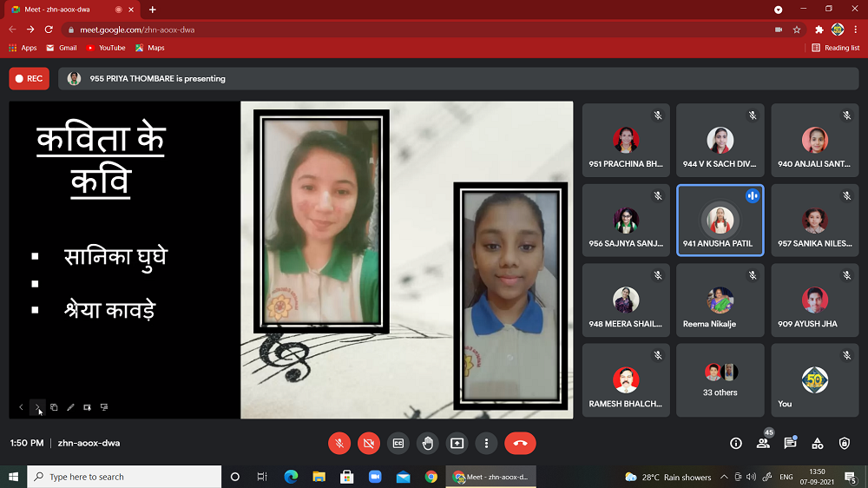Open the Present now screen-share icon

click(x=457, y=443)
